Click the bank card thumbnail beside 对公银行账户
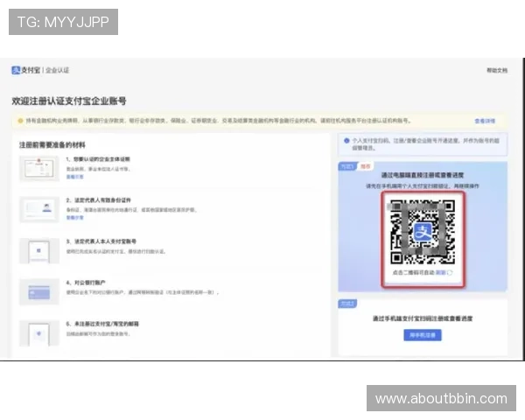Viewport: 525px width, 420px height. coord(39,292)
